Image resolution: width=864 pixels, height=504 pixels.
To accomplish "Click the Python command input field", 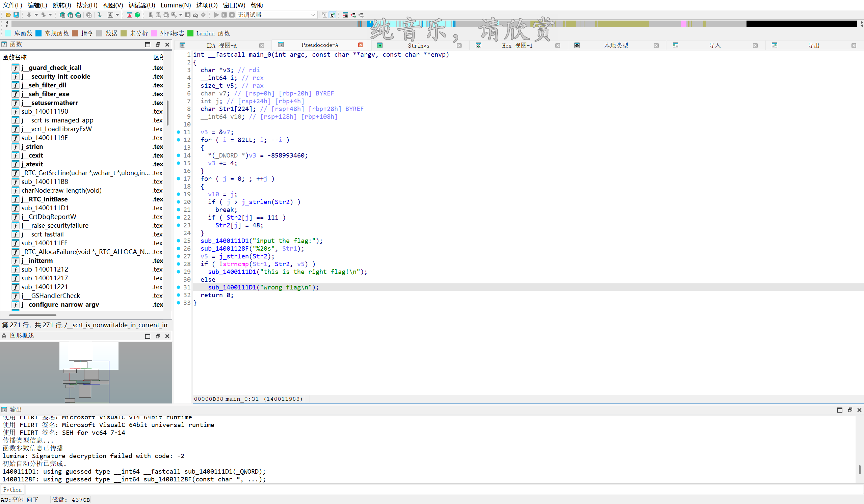I will [442, 489].
